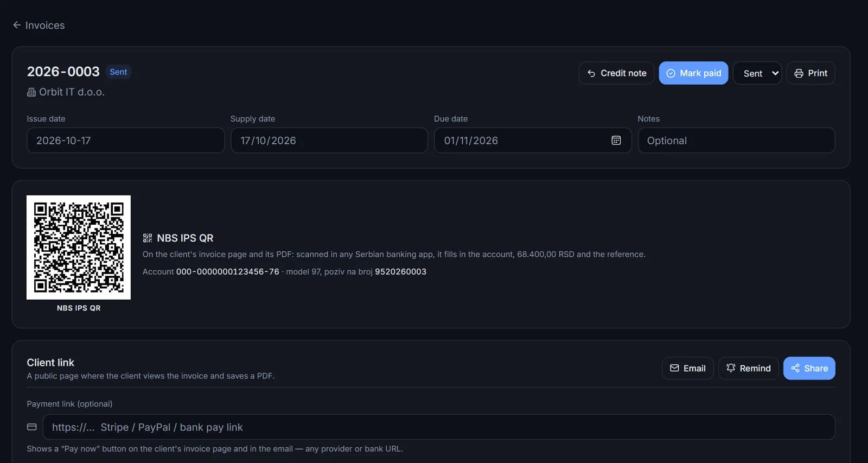Click the card icon beside payment link field
The height and width of the screenshot is (463, 868).
click(x=32, y=427)
